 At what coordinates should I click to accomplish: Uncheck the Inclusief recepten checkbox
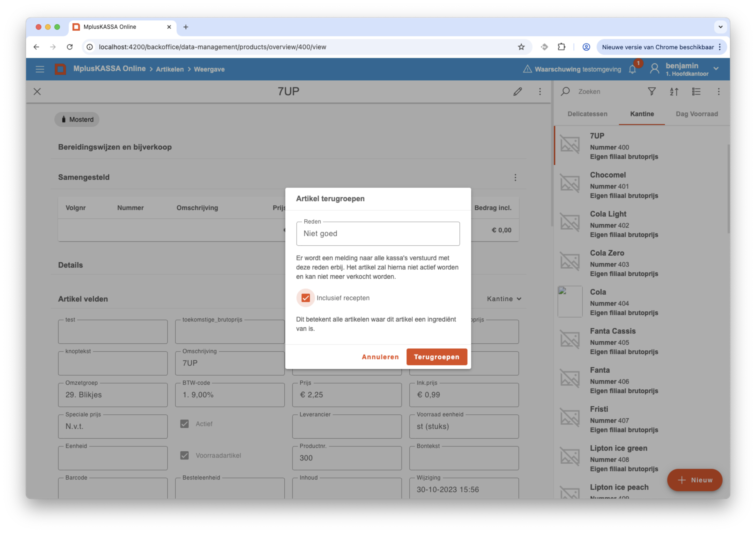[x=306, y=298]
